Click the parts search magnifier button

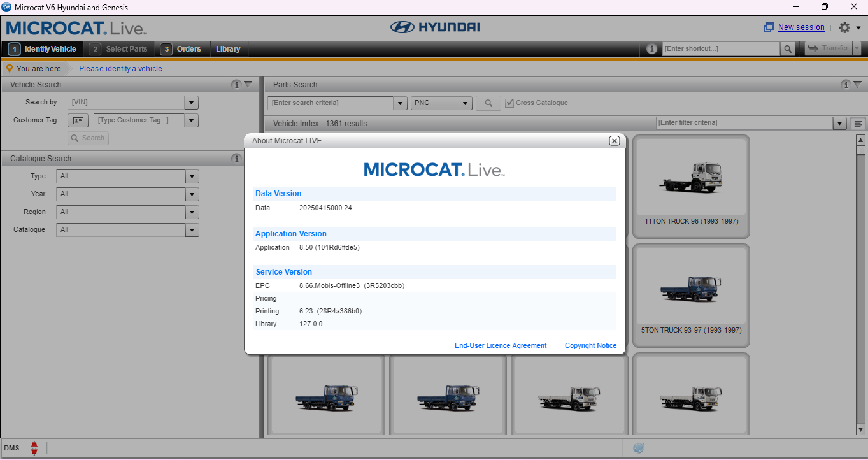point(488,103)
